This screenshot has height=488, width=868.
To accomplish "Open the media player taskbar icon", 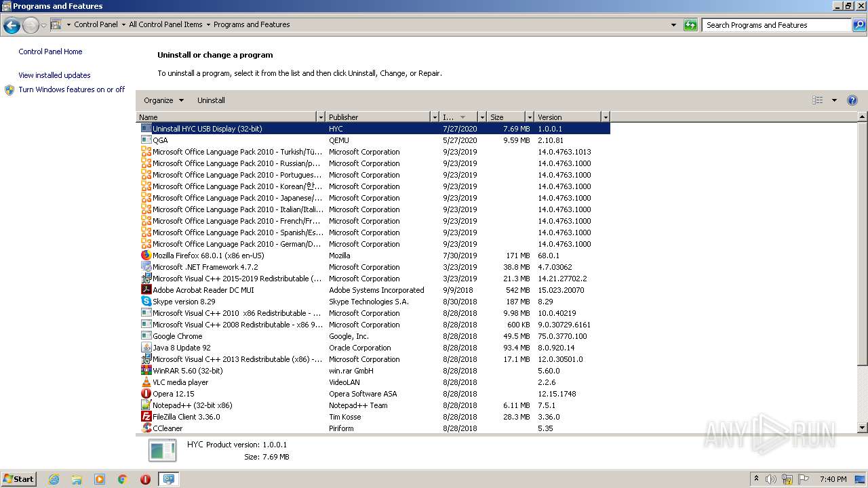I will pyautogui.click(x=100, y=479).
